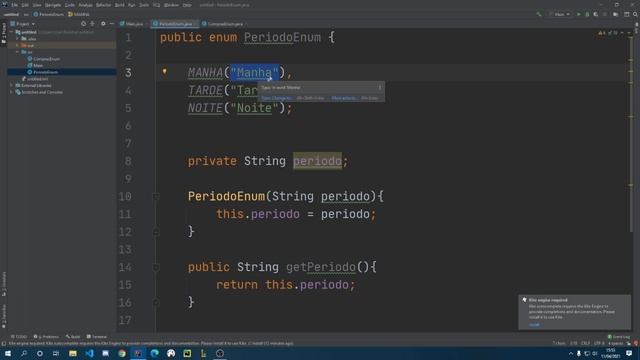Open the Problems tool window
640x360 pixels.
46,337
